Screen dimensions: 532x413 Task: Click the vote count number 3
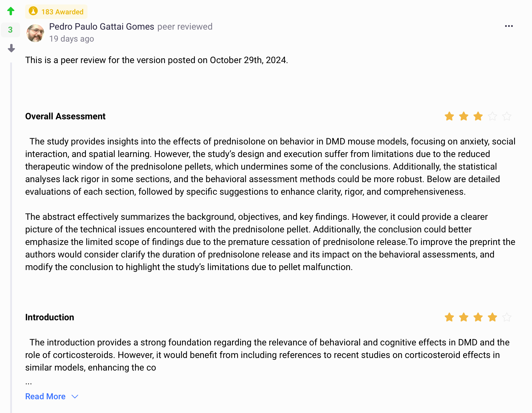(10, 30)
